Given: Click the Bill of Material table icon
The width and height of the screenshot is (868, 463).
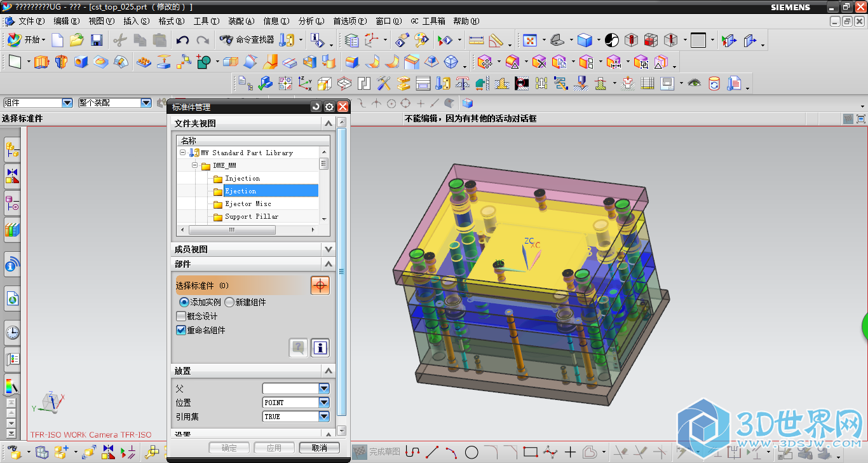Looking at the screenshot, I should (648, 83).
